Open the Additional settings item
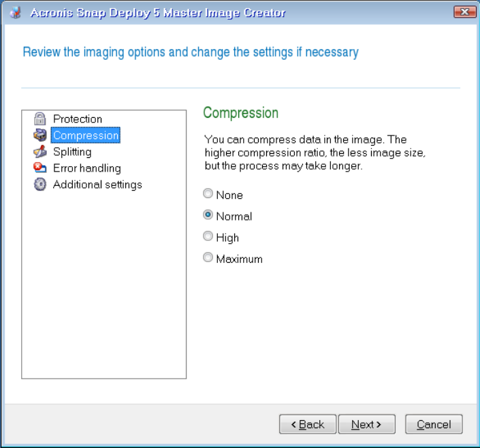The image size is (480, 448). tap(97, 185)
